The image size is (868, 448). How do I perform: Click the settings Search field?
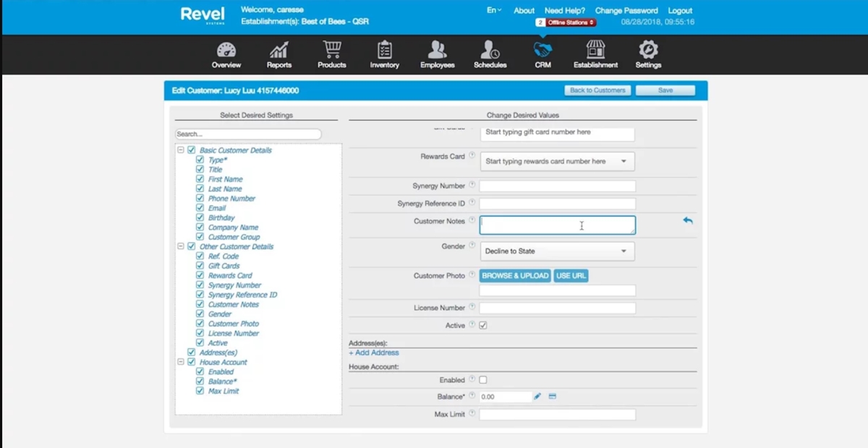pos(248,134)
